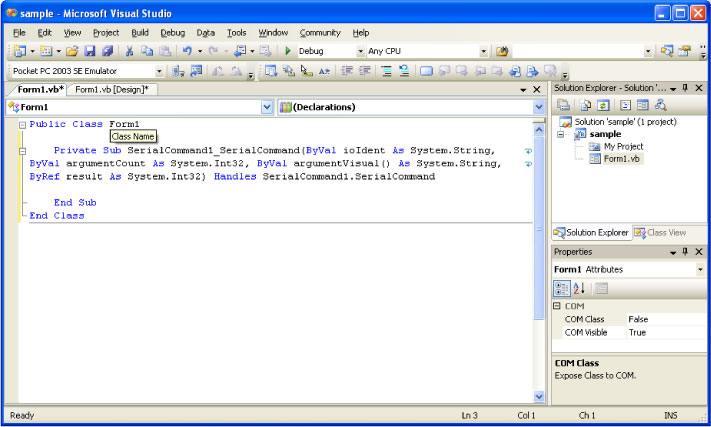The width and height of the screenshot is (711, 427).
Task: Click the Paste toolbar icon
Action: (165, 51)
